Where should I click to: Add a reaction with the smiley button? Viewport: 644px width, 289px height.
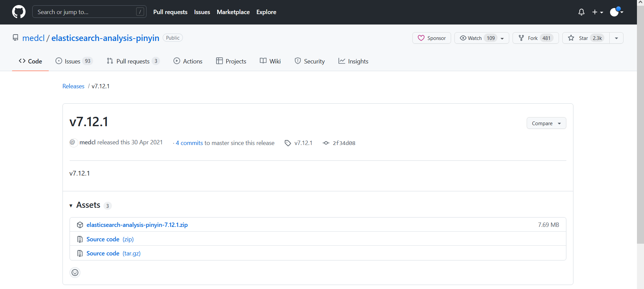click(75, 273)
